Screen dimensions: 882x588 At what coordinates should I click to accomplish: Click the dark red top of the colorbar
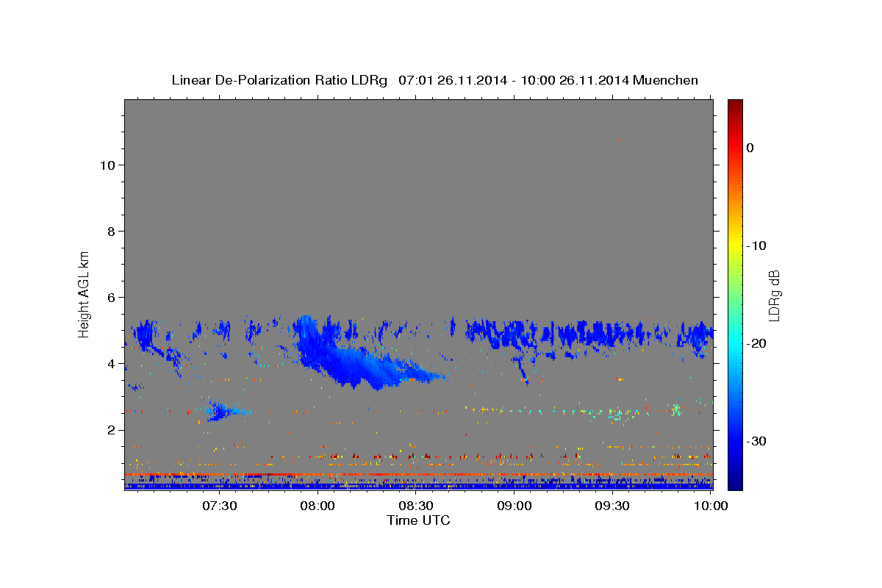coord(735,107)
